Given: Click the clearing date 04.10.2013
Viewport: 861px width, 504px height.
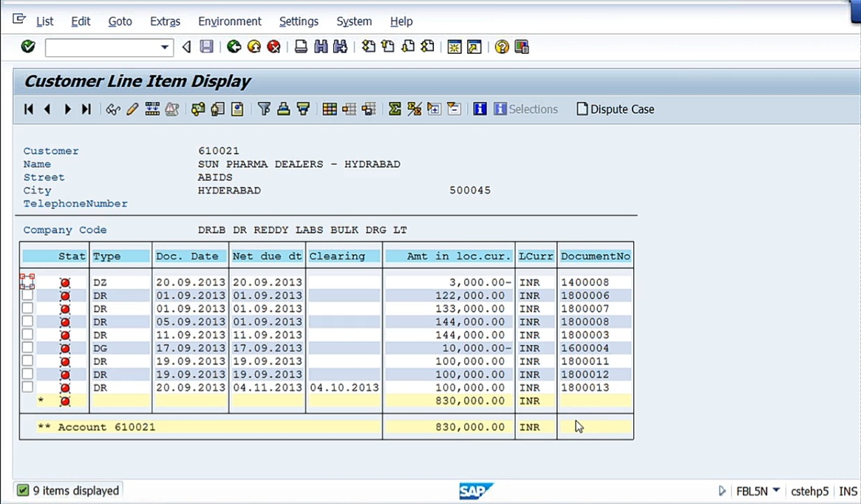Looking at the screenshot, I should click(344, 388).
